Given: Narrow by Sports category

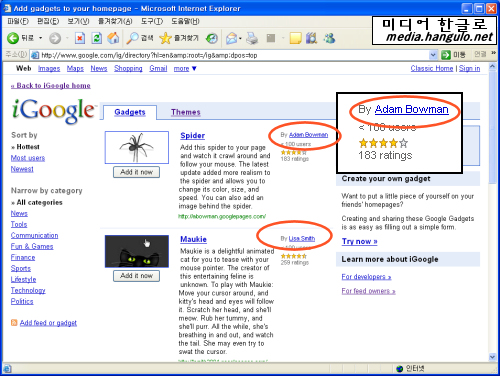Looking at the screenshot, I should point(21,268).
